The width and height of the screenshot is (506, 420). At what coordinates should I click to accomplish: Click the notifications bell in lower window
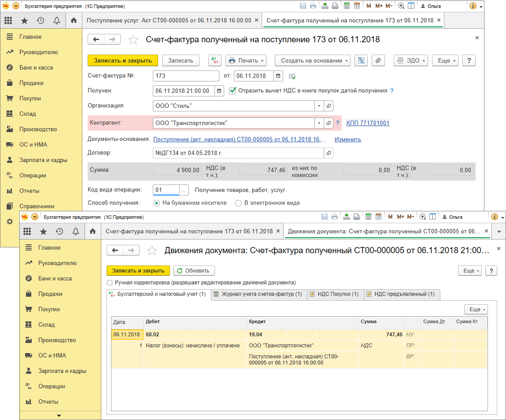75,232
